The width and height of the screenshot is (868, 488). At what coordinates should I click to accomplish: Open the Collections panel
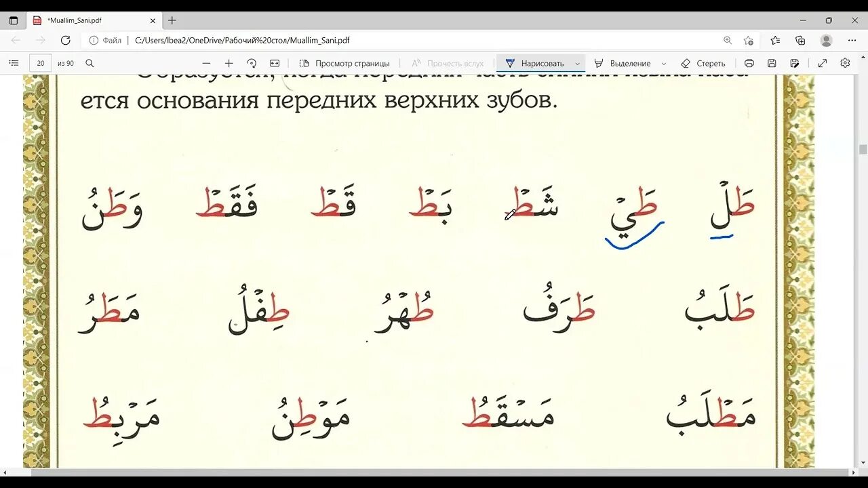coord(800,40)
